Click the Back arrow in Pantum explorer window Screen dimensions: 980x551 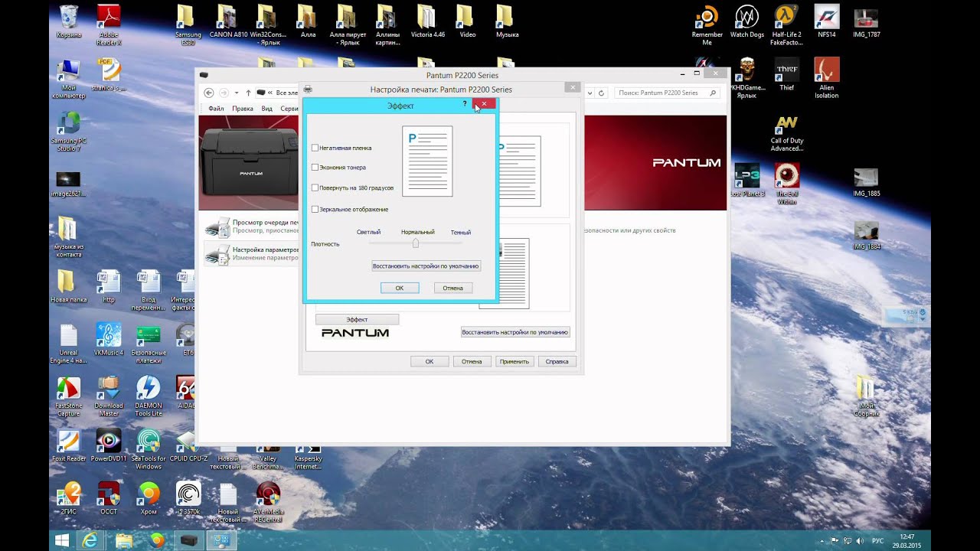pyautogui.click(x=208, y=93)
